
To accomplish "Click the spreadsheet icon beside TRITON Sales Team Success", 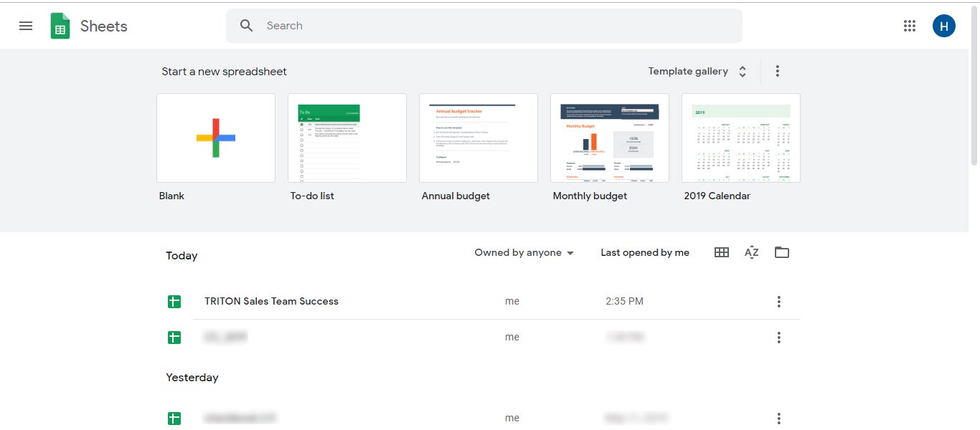I will point(174,302).
